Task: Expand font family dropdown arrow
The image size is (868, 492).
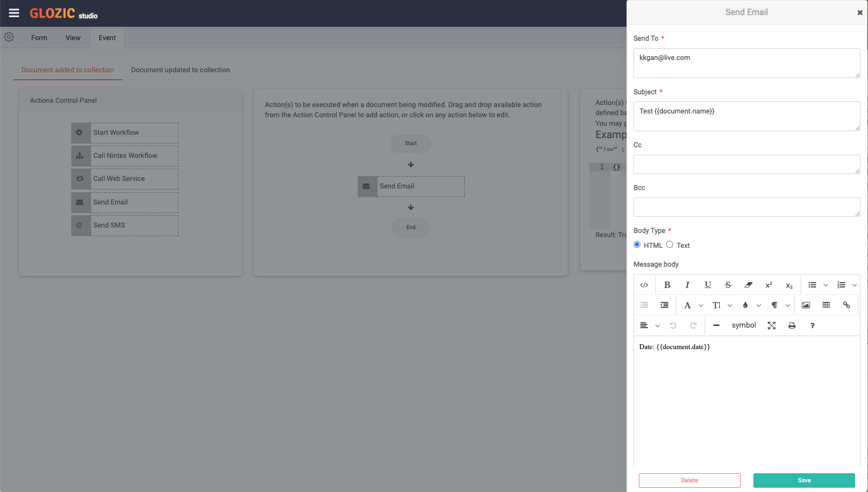Action: (x=701, y=306)
